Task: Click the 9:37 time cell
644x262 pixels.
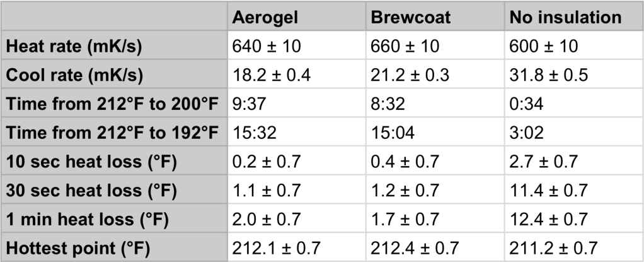Action: (248, 104)
